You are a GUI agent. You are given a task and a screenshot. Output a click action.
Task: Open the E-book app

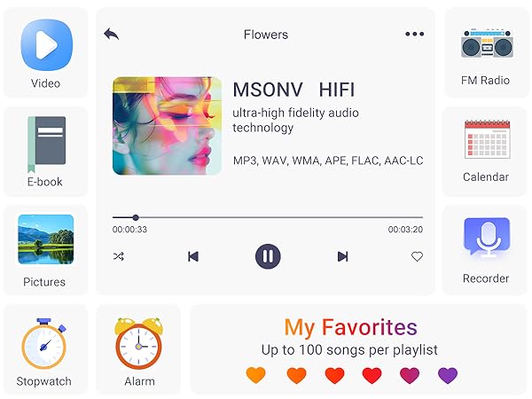coord(46,145)
